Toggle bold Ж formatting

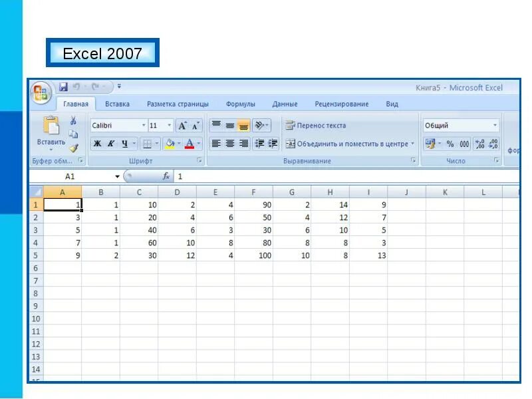tap(97, 144)
